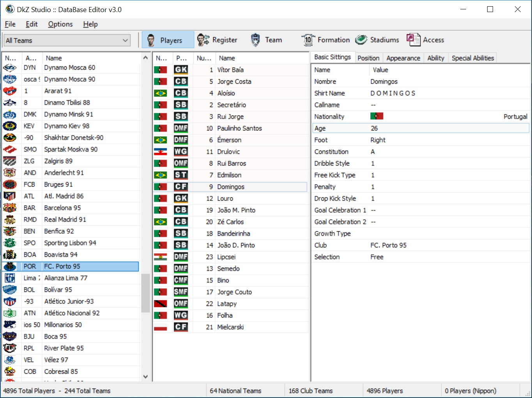Click the River Plate 95 team crest
Screen dimensions: 532x398
point(10,348)
